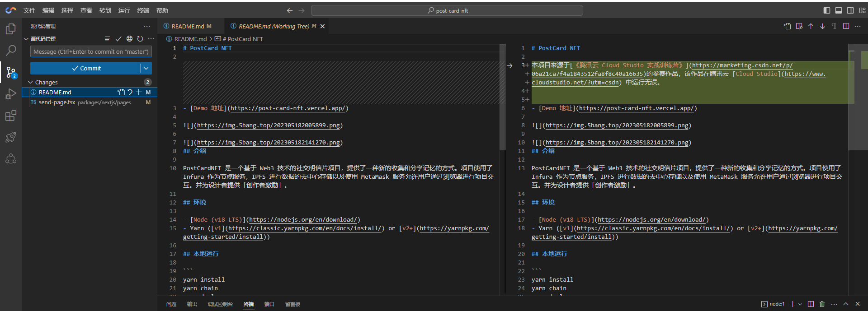Open the rocket icon in activity bar
Image resolution: width=868 pixels, height=311 pixels.
click(x=11, y=137)
